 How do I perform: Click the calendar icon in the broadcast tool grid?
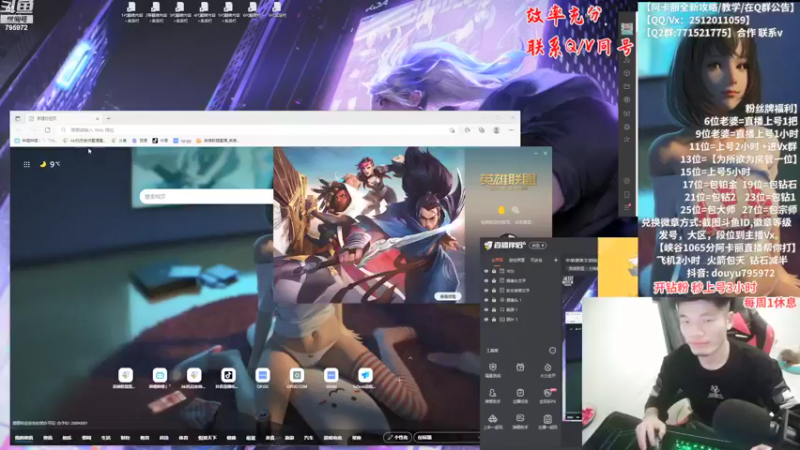pos(520,367)
